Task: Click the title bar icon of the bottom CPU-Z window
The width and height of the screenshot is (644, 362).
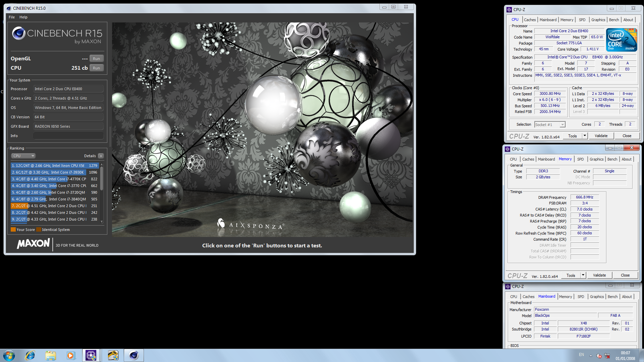Action: click(x=508, y=287)
